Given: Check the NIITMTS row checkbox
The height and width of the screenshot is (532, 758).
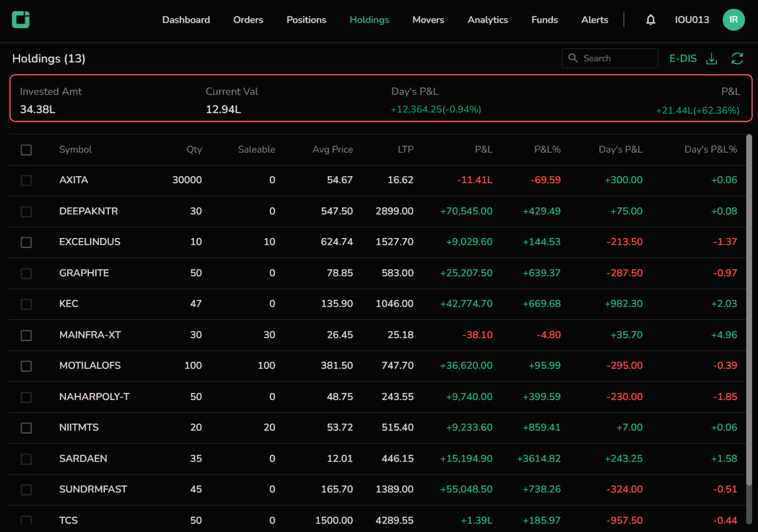Looking at the screenshot, I should [26, 428].
